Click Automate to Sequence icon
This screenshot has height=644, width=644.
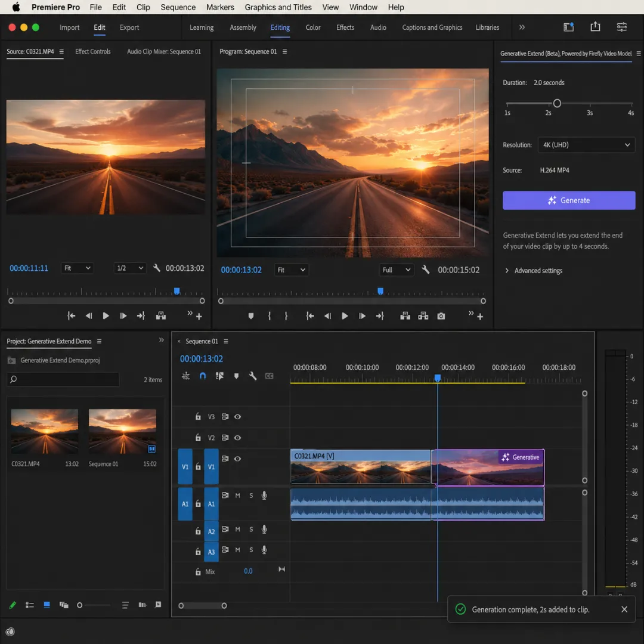[142, 605]
